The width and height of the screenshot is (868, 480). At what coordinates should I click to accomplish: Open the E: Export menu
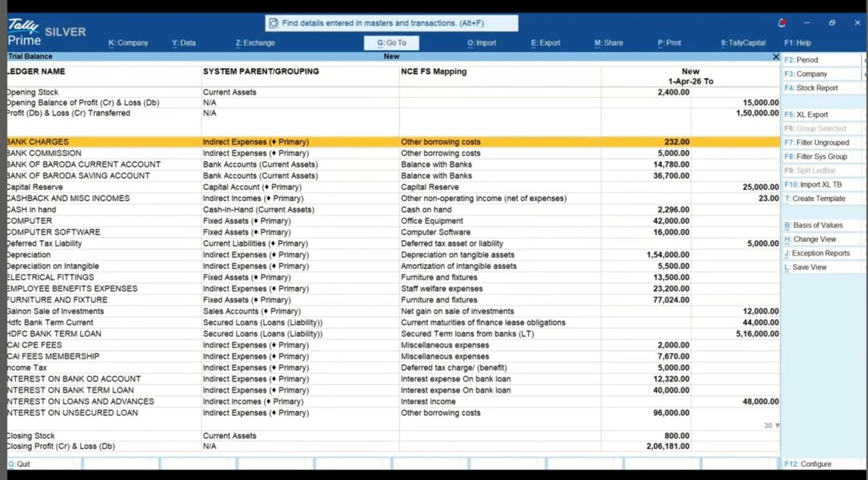click(x=545, y=43)
